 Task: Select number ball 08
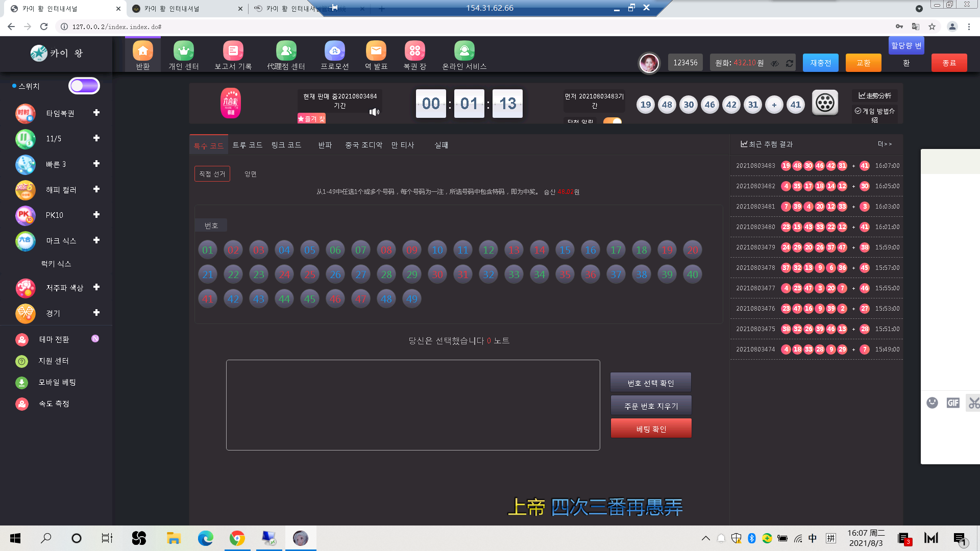[386, 250]
